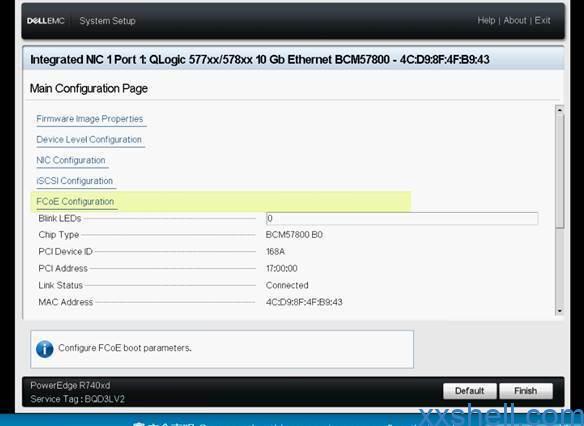Click the Default button
The height and width of the screenshot is (426, 584).
pyautogui.click(x=470, y=391)
